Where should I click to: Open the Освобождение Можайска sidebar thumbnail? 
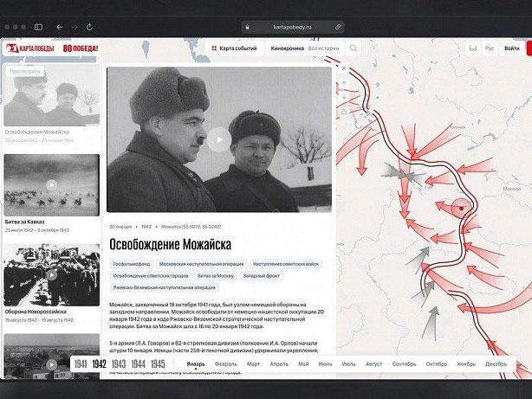click(x=52, y=95)
